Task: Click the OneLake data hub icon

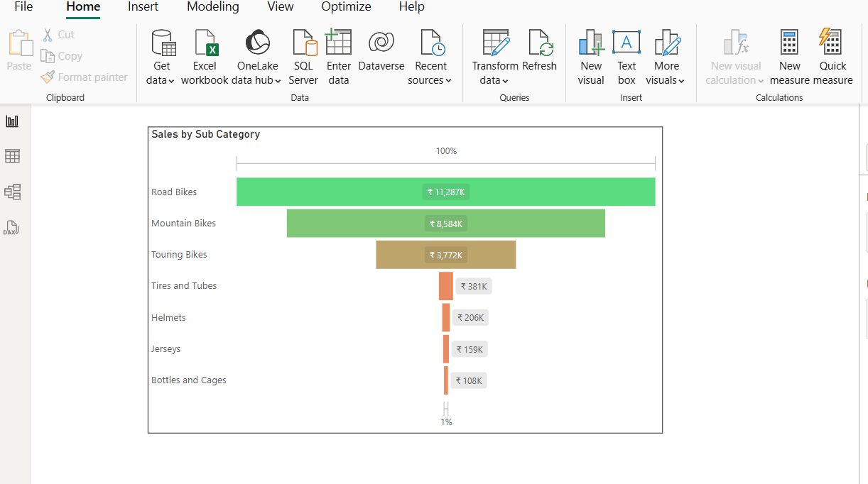Action: pos(257,43)
